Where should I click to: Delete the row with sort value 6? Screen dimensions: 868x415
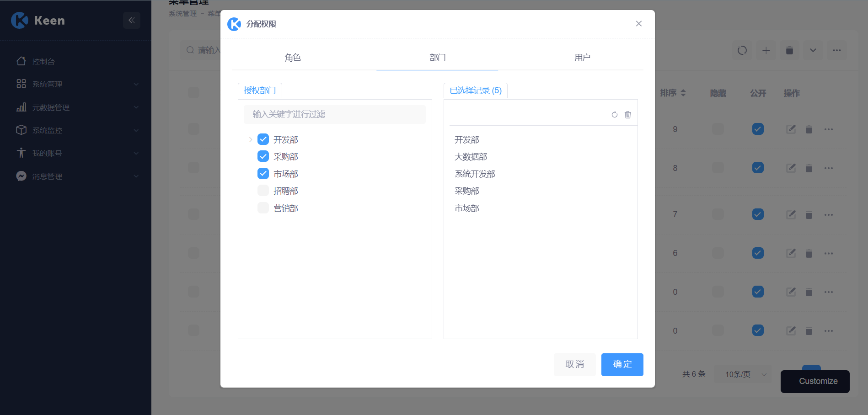tap(809, 253)
